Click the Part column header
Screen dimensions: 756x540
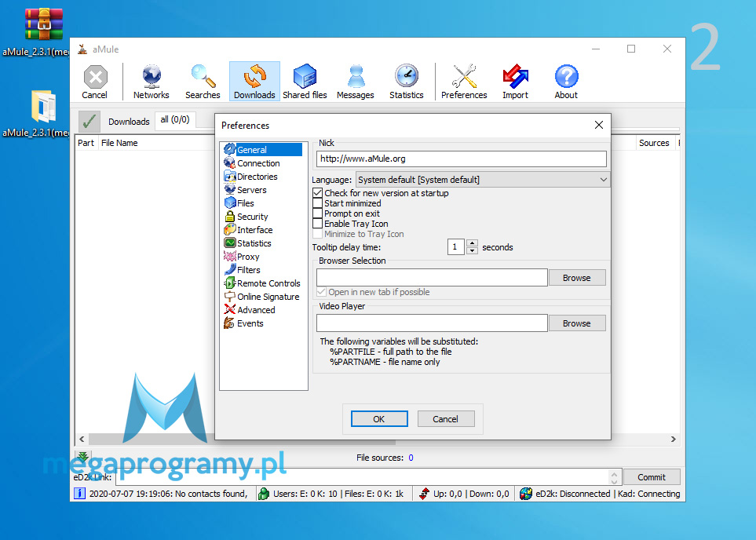(x=86, y=143)
